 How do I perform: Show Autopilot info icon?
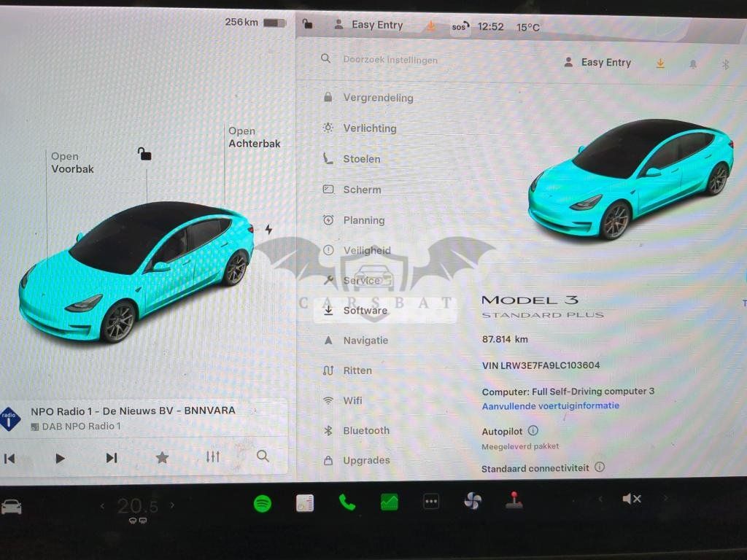pos(533,430)
